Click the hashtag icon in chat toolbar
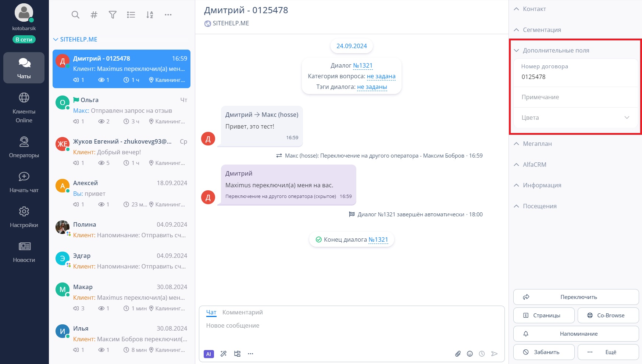The width and height of the screenshot is (642, 364). point(94,15)
